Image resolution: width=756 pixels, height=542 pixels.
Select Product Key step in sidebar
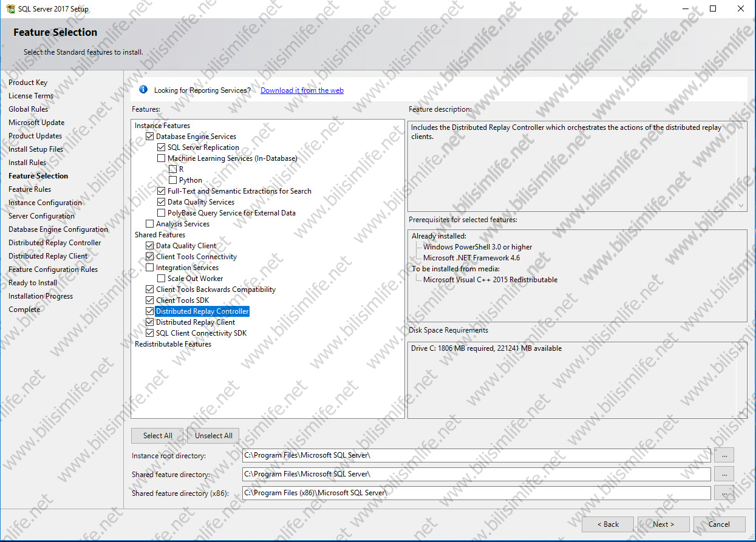(28, 83)
